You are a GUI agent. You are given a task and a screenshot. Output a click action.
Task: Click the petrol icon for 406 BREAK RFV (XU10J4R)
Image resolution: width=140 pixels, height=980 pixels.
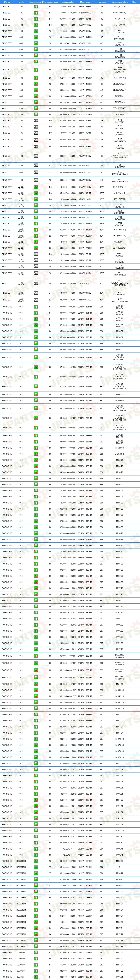[x=36, y=206]
